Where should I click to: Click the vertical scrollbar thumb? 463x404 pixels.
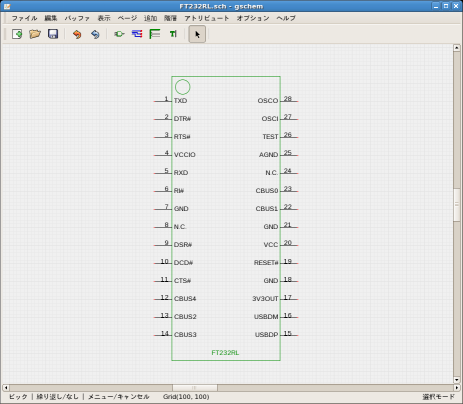point(457,205)
